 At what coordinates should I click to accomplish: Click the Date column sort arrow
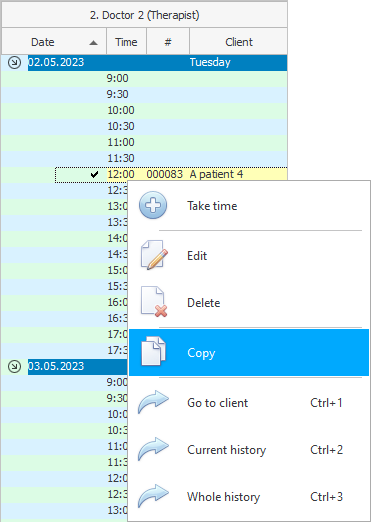click(x=94, y=43)
